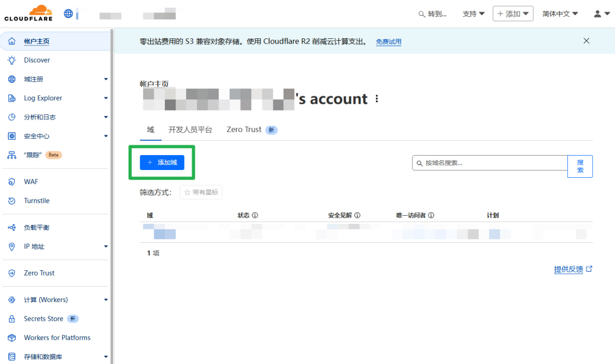Open the 提供反馈 feedback link
The width and height of the screenshot is (615, 364).
(573, 269)
